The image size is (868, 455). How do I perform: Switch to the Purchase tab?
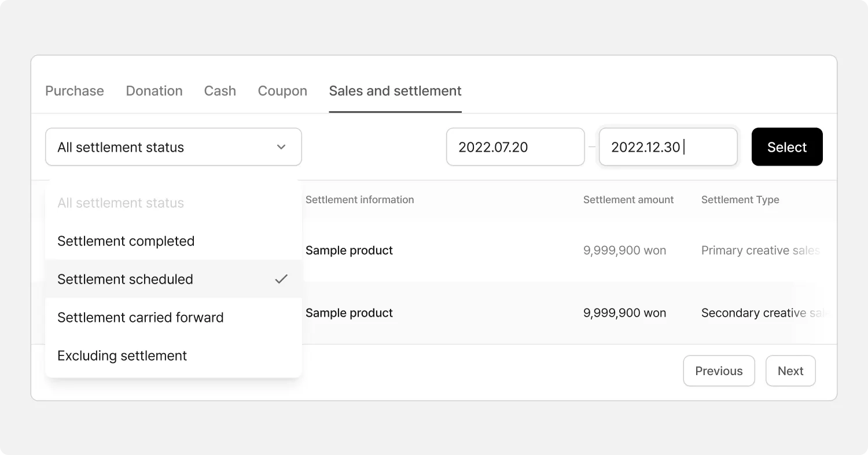pyautogui.click(x=75, y=91)
